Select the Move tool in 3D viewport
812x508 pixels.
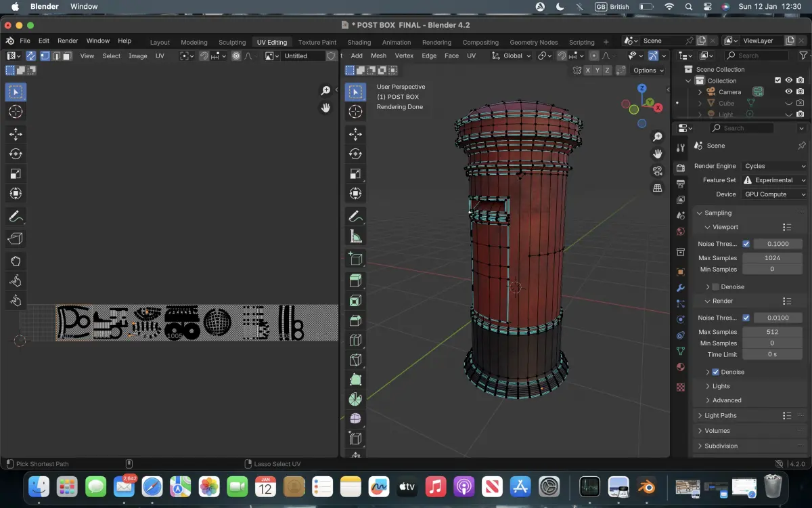(x=355, y=134)
